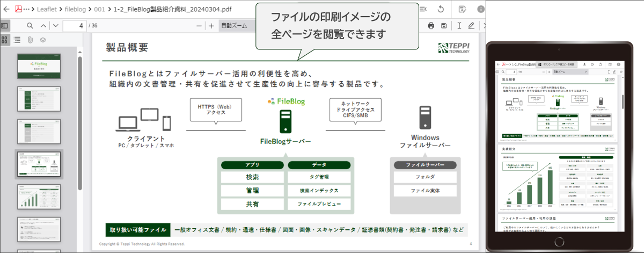This screenshot has height=253, width=644.
Task: Click the ファイルプレビュー box
Action: tap(319, 204)
